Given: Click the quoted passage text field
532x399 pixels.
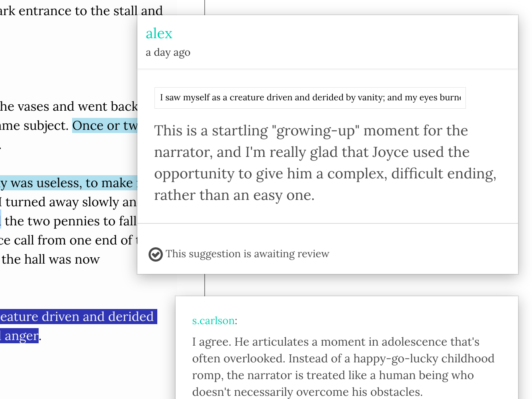Looking at the screenshot, I should 310,98.
